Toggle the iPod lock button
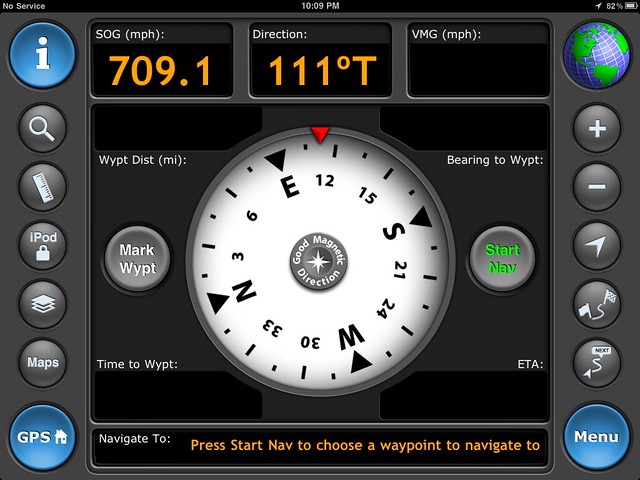Image resolution: width=640 pixels, height=480 pixels. (x=42, y=245)
